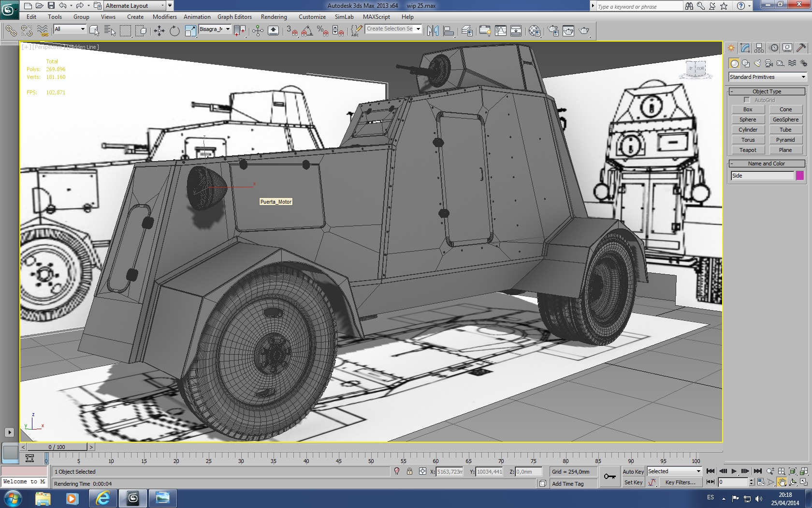Collapse the Object Type rollout

point(767,91)
